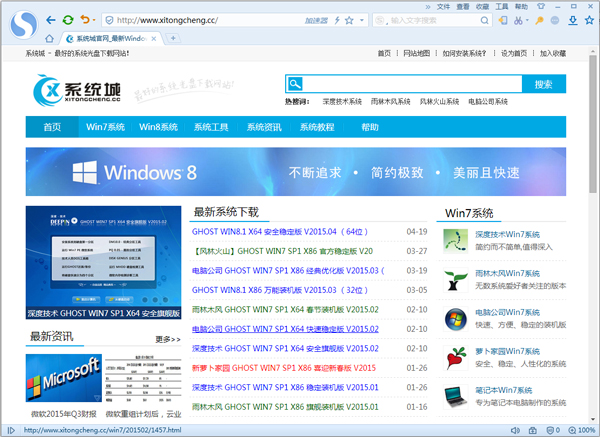Click the 电脑公司Win7系统 Windows orb icon
This screenshot has height=437, width=600.
pyautogui.click(x=455, y=319)
